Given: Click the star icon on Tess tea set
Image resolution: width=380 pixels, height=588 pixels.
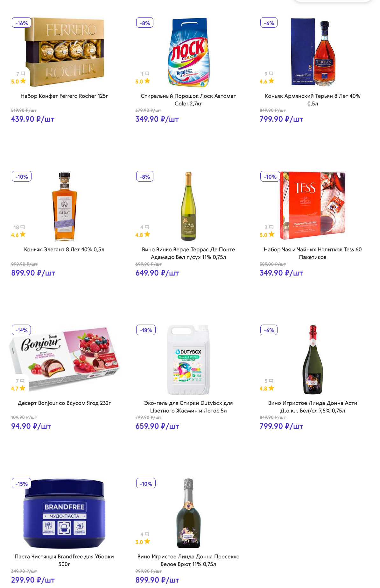Looking at the screenshot, I should pyautogui.click(x=271, y=234).
